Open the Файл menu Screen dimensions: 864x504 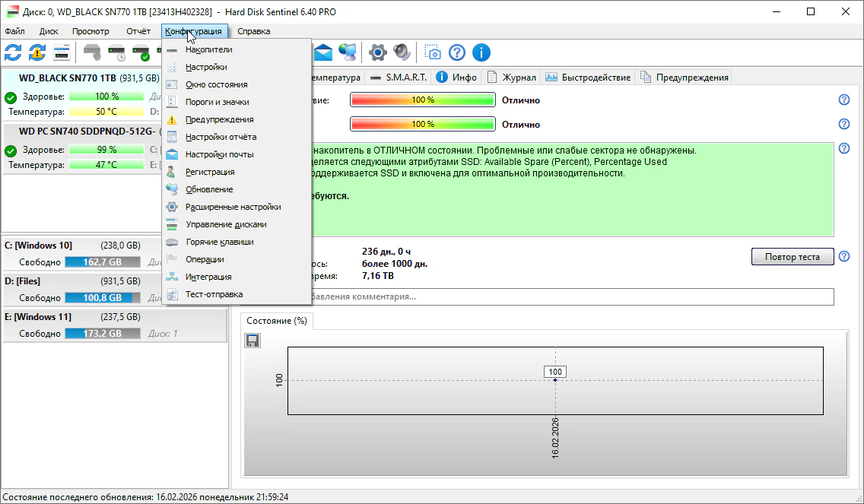(14, 31)
